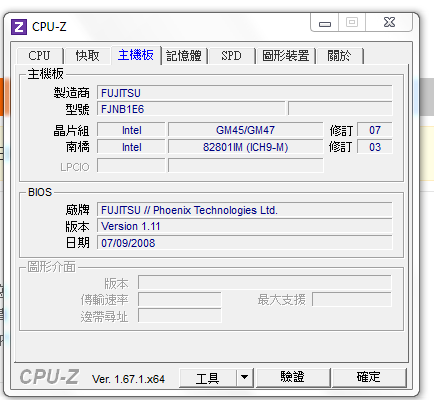Open the SPD tab

pos(231,56)
